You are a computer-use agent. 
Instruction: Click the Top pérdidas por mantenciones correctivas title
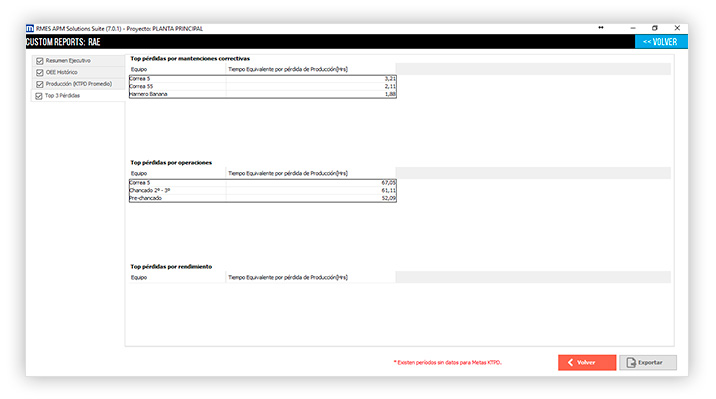(x=190, y=58)
